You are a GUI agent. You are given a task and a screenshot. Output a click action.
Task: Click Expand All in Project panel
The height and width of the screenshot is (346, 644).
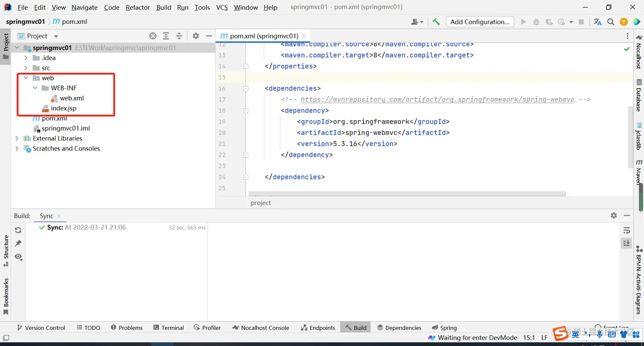166,36
